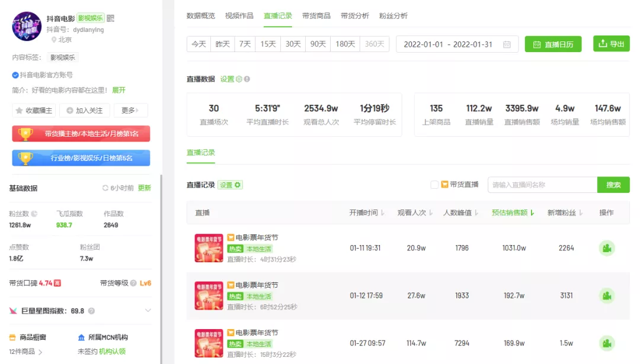Switch to 带货商品 tab
This screenshot has width=640, height=364.
click(316, 16)
